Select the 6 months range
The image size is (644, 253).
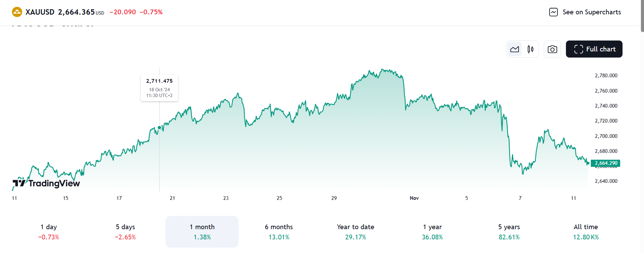(279, 232)
